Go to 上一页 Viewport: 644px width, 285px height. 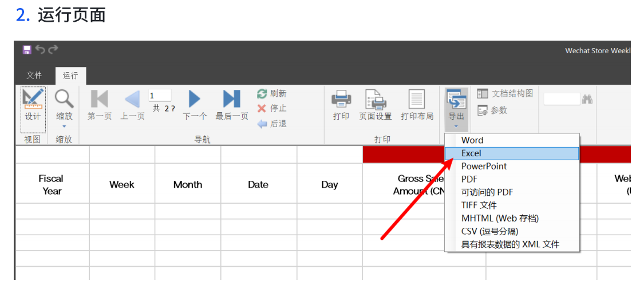pyautogui.click(x=132, y=105)
